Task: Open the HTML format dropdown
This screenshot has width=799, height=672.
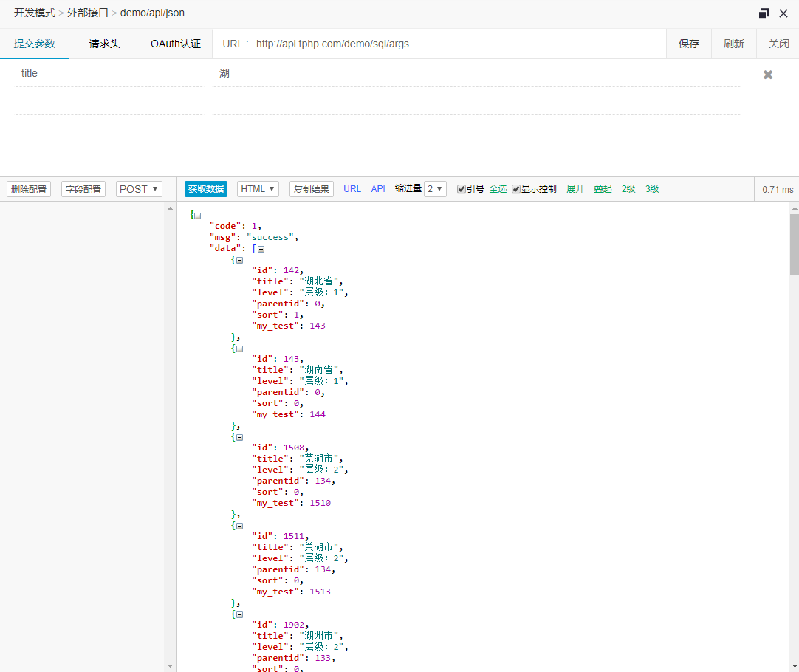Action: click(x=258, y=189)
